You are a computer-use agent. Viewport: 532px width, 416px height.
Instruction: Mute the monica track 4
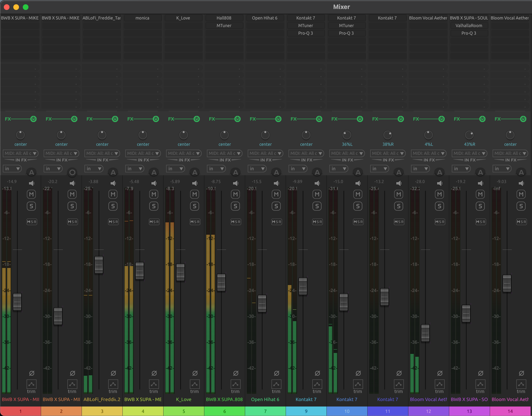pos(154,194)
